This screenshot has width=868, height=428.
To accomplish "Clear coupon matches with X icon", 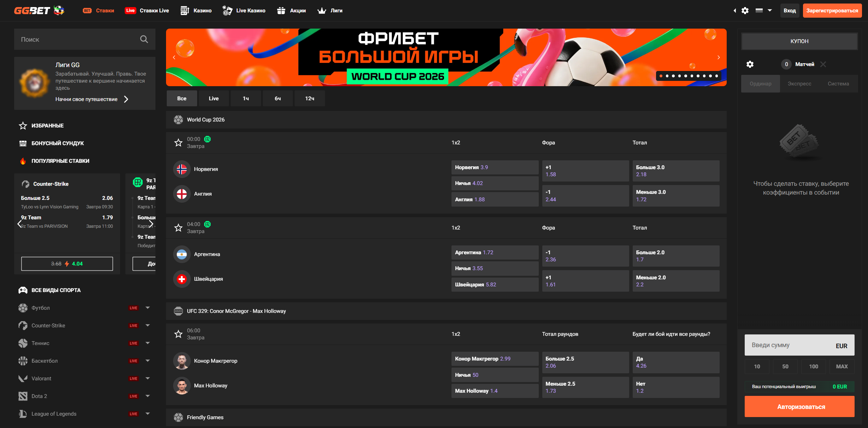I will 823,64.
